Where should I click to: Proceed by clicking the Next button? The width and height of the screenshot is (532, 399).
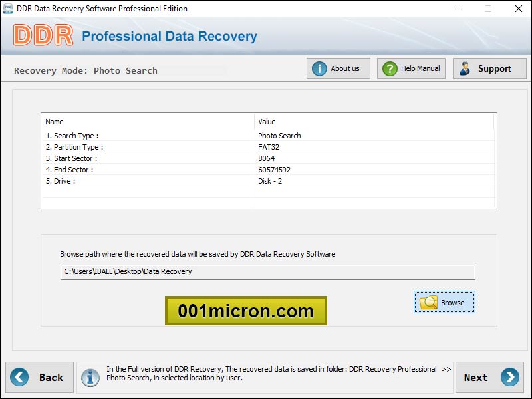tap(489, 377)
